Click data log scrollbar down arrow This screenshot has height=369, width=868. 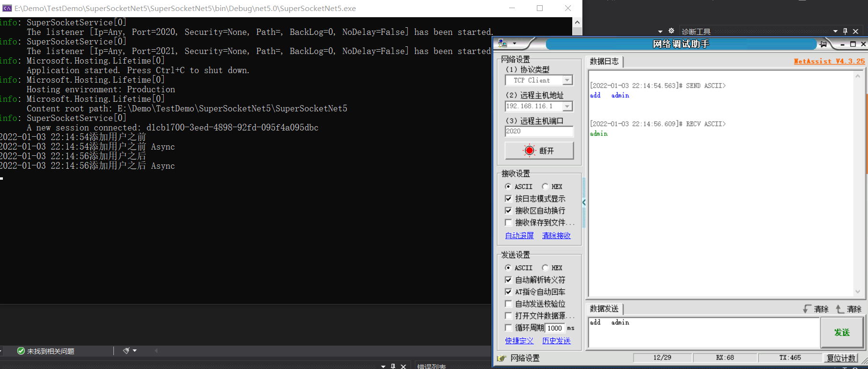click(x=858, y=292)
